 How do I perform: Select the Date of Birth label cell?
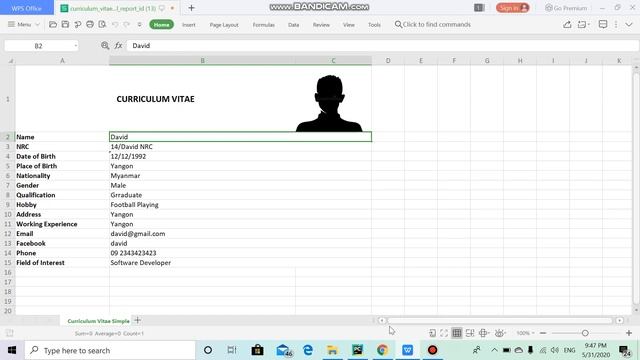click(62, 156)
